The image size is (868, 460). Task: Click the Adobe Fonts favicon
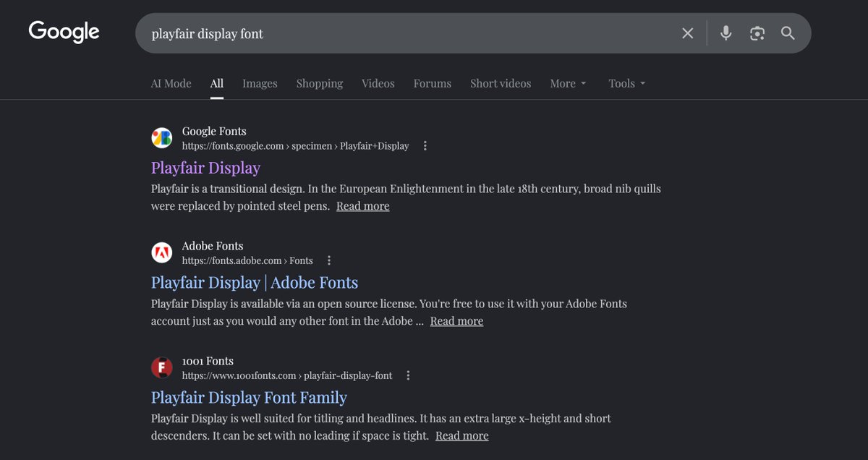pos(161,253)
